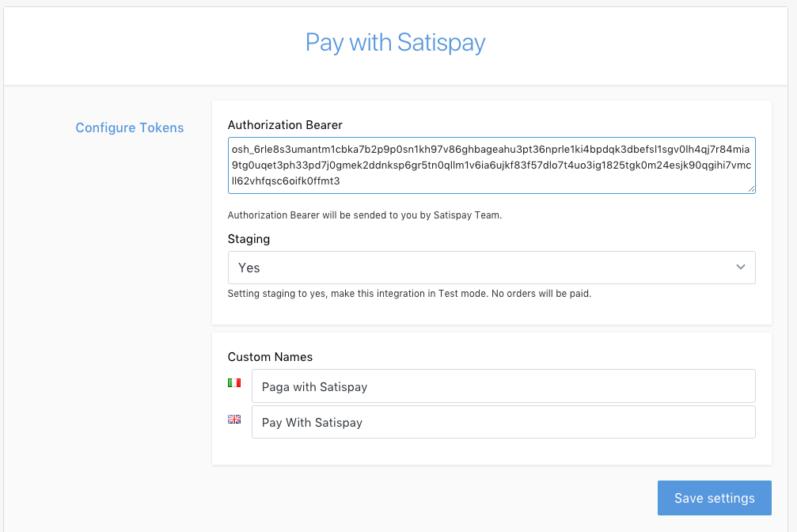Viewport: 797px width, 532px height.
Task: Click the Test mode staging hint text
Action: (x=409, y=294)
